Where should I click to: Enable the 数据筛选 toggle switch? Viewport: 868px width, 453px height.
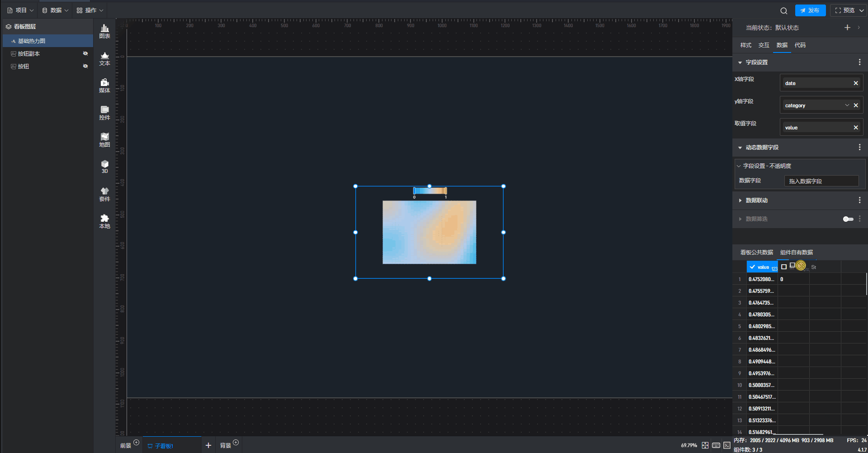[x=848, y=219]
